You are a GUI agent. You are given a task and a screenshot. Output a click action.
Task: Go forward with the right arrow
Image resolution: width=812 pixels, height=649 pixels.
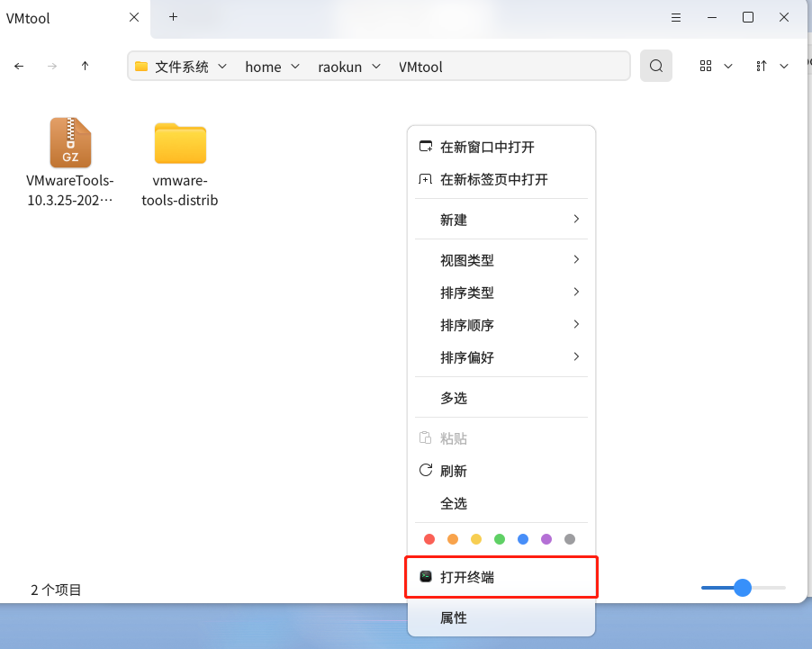[x=52, y=67]
